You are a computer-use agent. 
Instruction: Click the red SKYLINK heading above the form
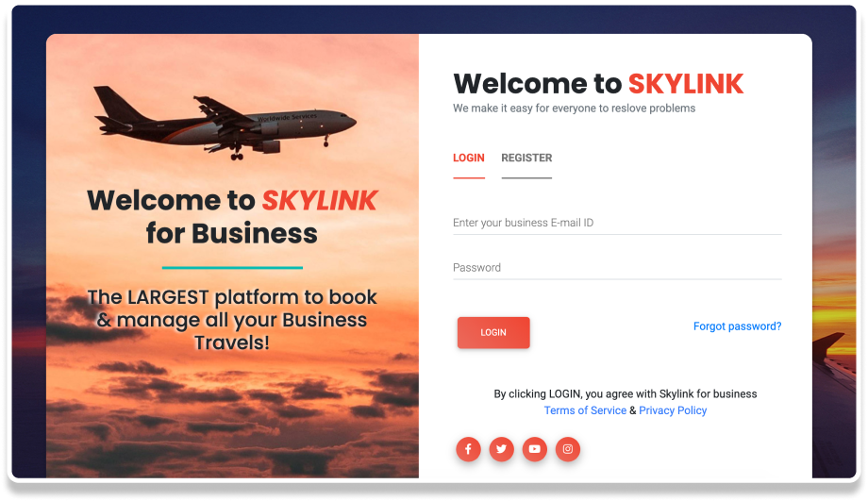coord(686,84)
